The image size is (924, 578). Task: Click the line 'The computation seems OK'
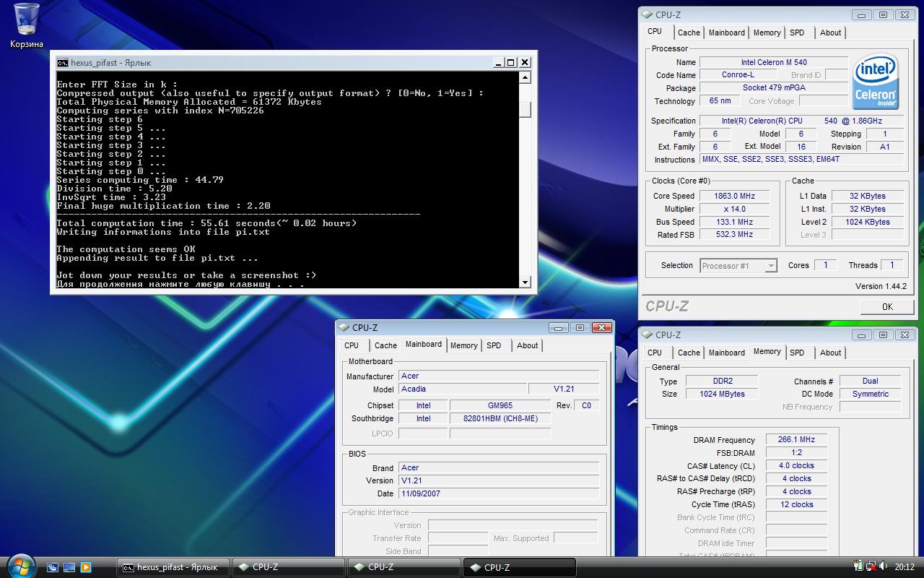(126, 249)
